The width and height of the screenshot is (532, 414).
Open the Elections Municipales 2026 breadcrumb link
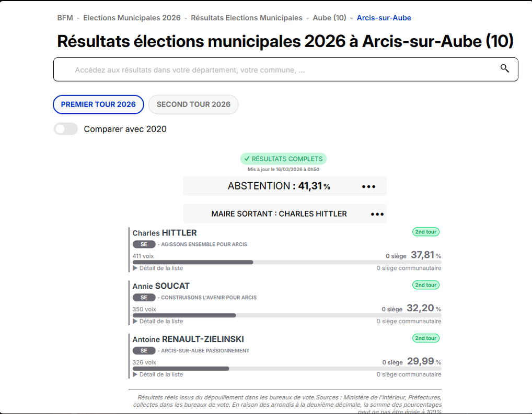point(132,18)
